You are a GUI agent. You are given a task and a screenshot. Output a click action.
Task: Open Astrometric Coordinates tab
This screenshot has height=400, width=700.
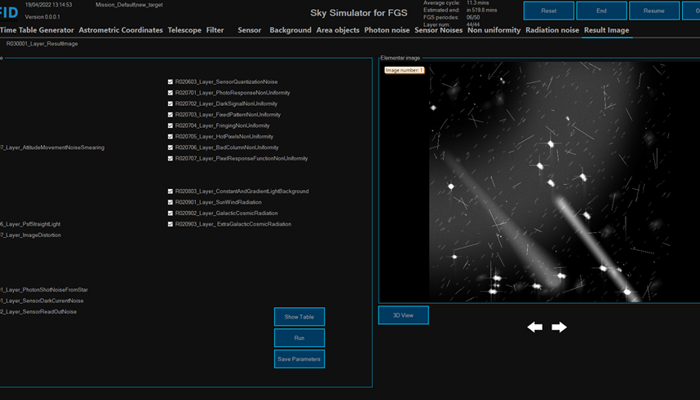[x=120, y=30]
